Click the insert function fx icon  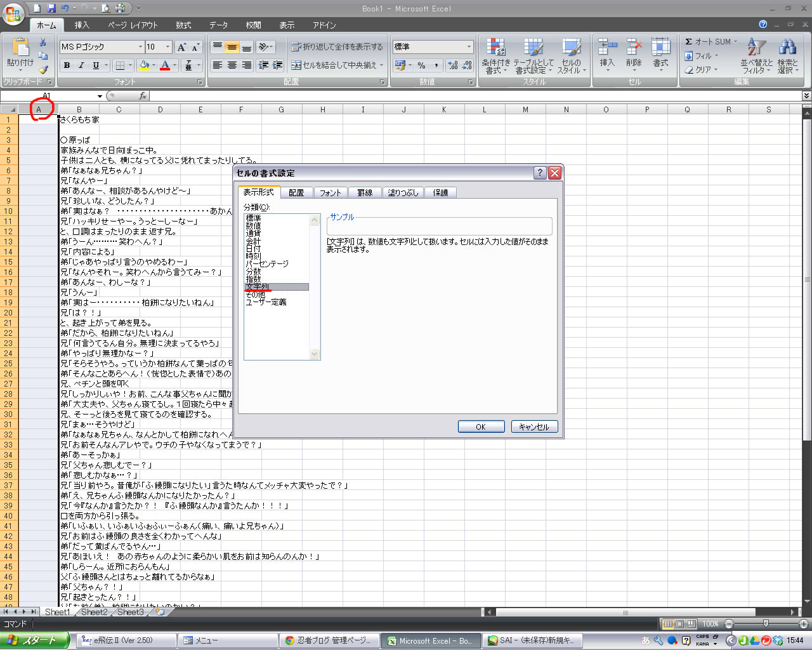143,96
